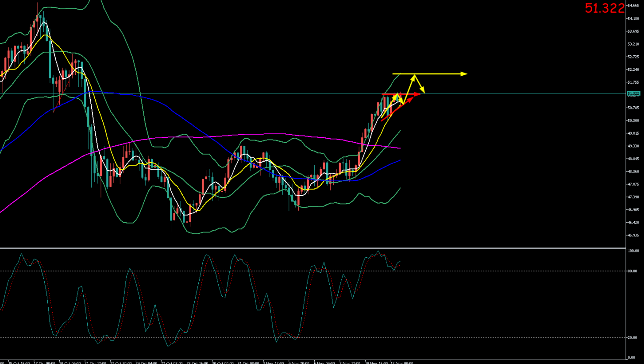Select the current price tag on price axis
644x364 pixels.
pyautogui.click(x=633, y=93)
